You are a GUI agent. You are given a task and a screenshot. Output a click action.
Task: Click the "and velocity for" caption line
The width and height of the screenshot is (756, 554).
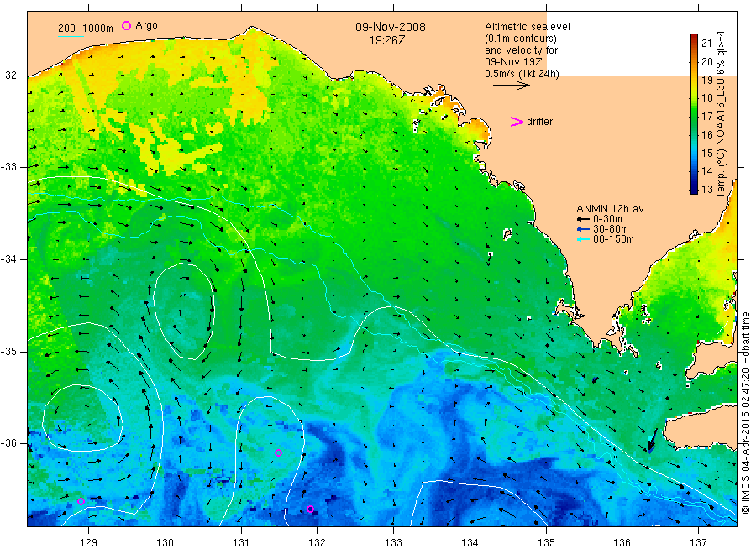click(521, 50)
